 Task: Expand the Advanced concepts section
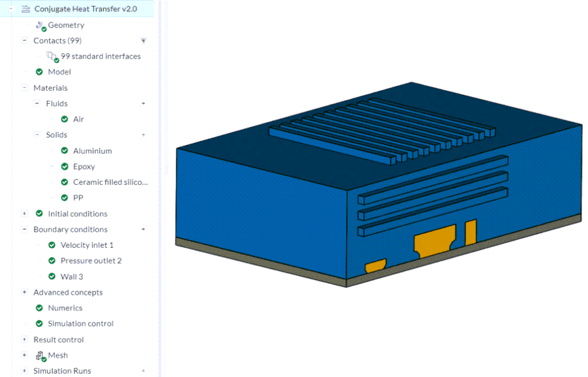coord(24,292)
